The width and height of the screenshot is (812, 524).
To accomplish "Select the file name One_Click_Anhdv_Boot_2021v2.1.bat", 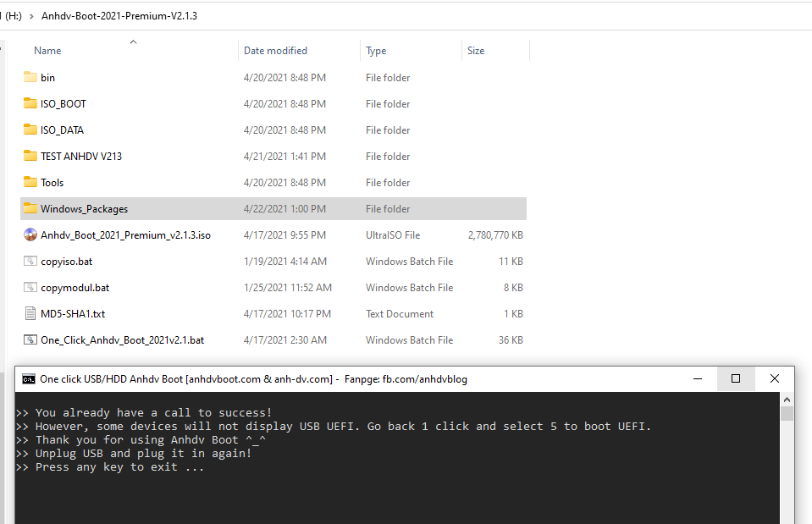I will 122,340.
